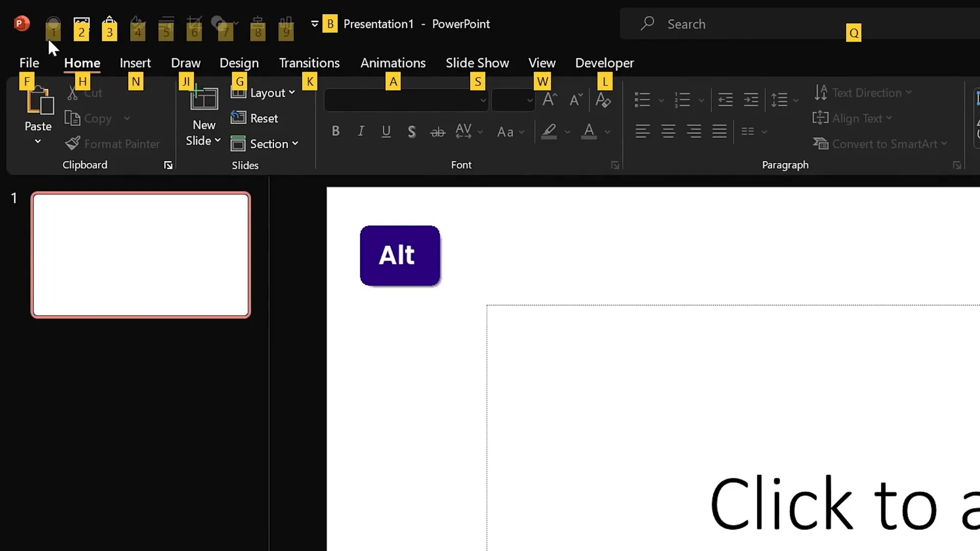Open the font name combo box
Screen dimensions: 980x551
click(406, 100)
